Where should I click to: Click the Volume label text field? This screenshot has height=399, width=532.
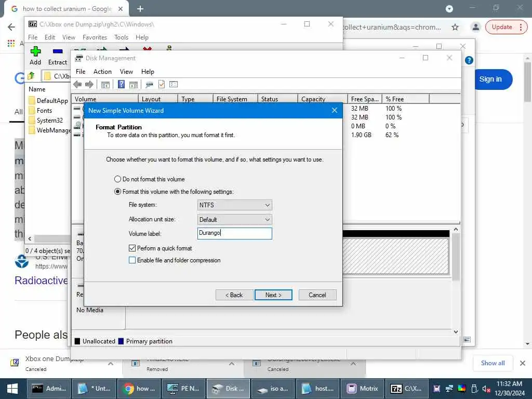[x=234, y=233]
